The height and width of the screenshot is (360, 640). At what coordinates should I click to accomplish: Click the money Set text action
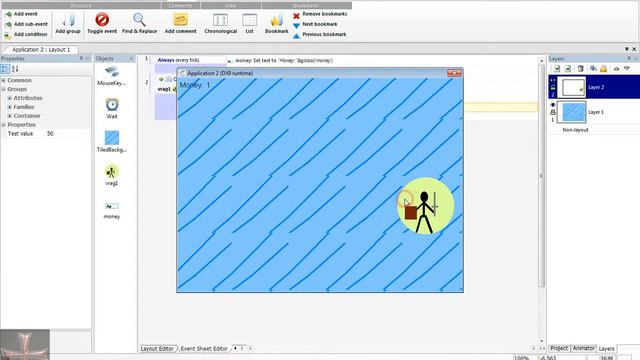284,60
